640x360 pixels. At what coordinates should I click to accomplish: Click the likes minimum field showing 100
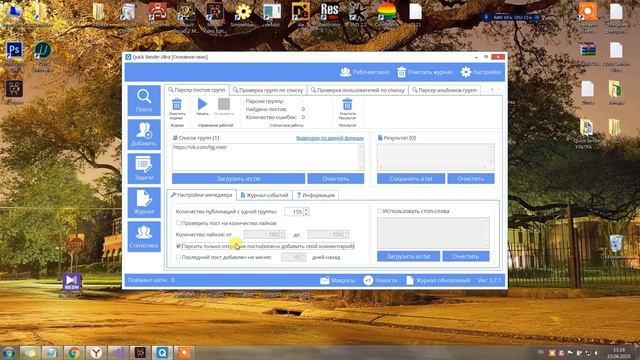point(262,235)
